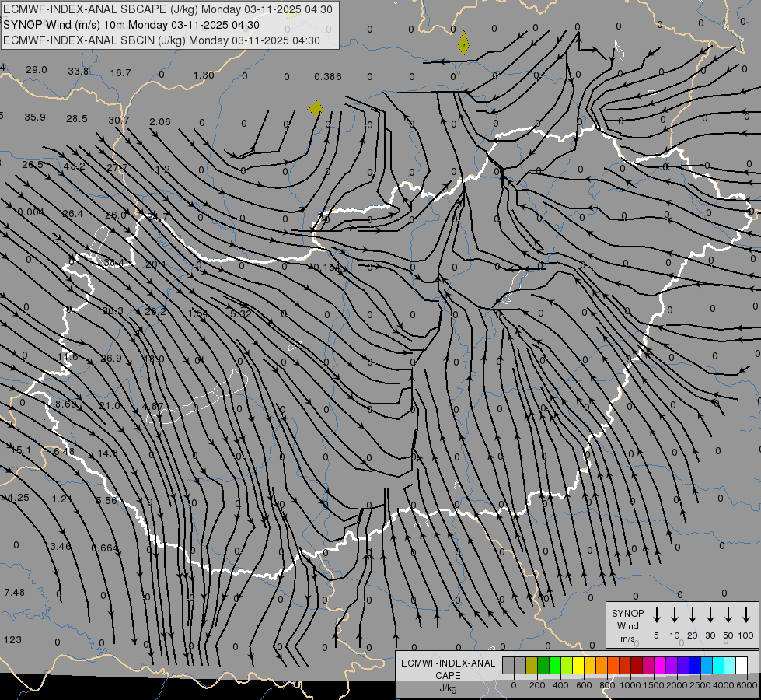Click the grid value 3.46

[61, 547]
